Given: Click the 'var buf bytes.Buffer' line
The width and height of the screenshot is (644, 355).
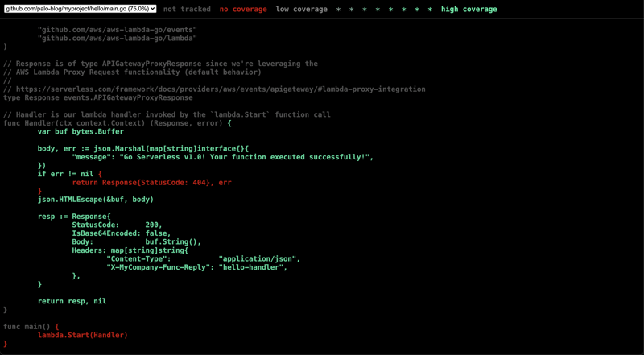Looking at the screenshot, I should tap(80, 131).
